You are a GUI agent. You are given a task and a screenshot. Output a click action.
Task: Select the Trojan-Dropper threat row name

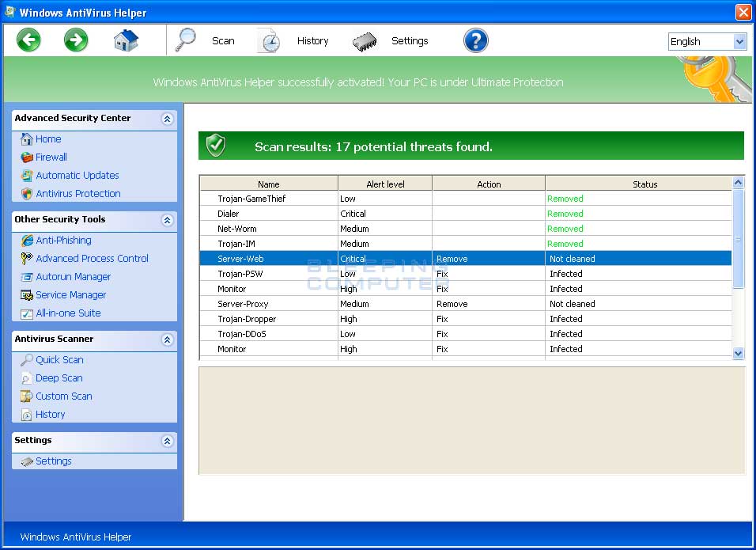247,319
